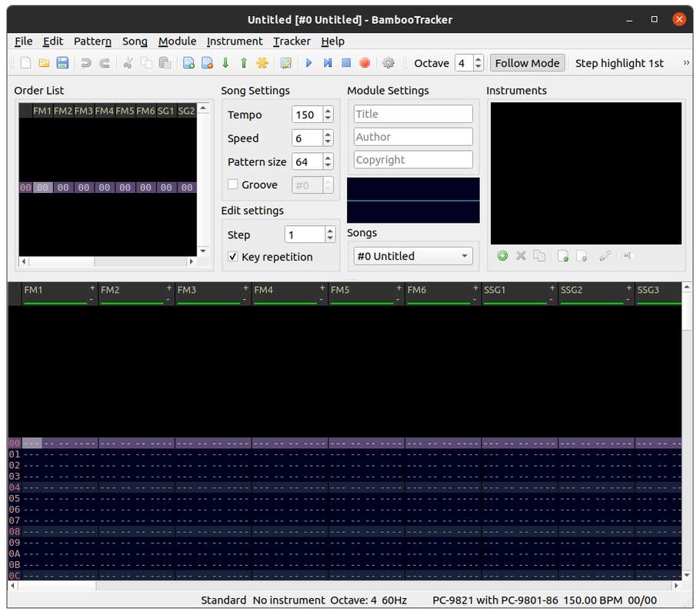Stop playback with the blue square icon
The height and width of the screenshot is (615, 700).
[346, 63]
